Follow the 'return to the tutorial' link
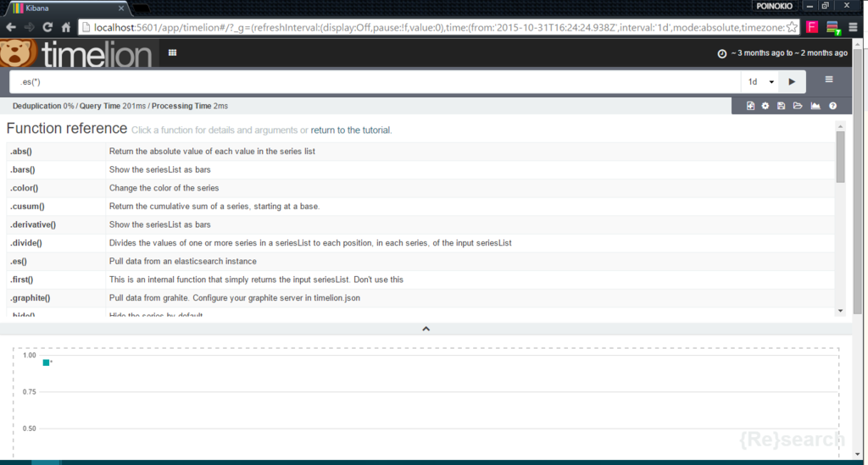Screen dimensions: 868x465 [351, 130]
